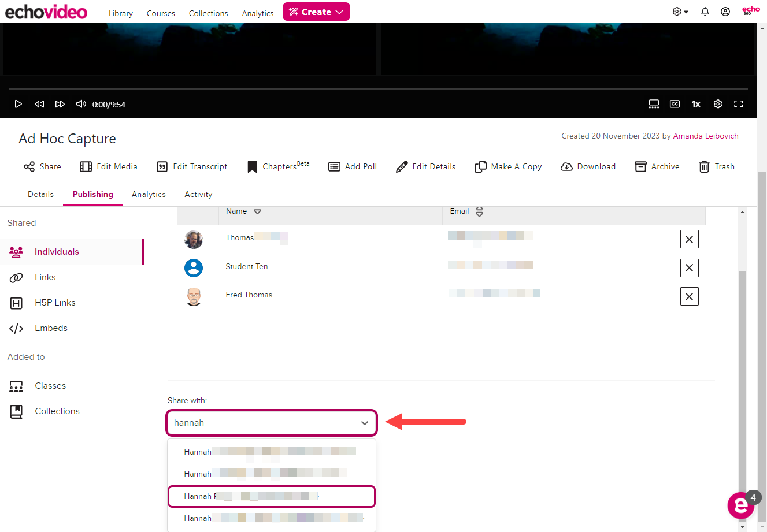Click the Create button
Screen dimensions: 767x532
click(x=316, y=12)
